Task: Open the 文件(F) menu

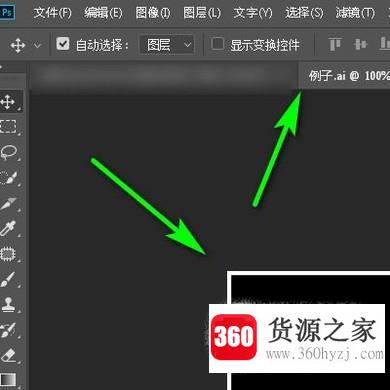Action: 53,13
